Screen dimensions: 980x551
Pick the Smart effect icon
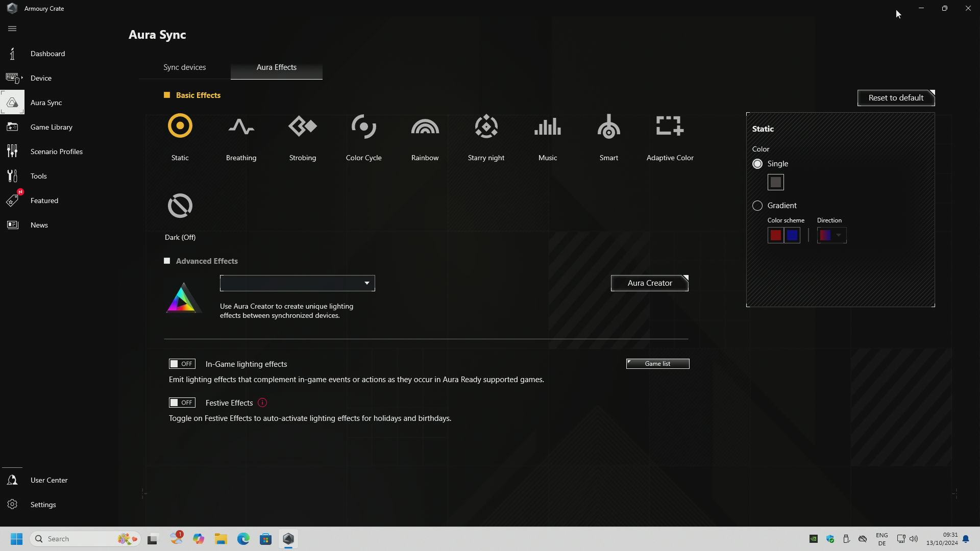click(x=608, y=126)
